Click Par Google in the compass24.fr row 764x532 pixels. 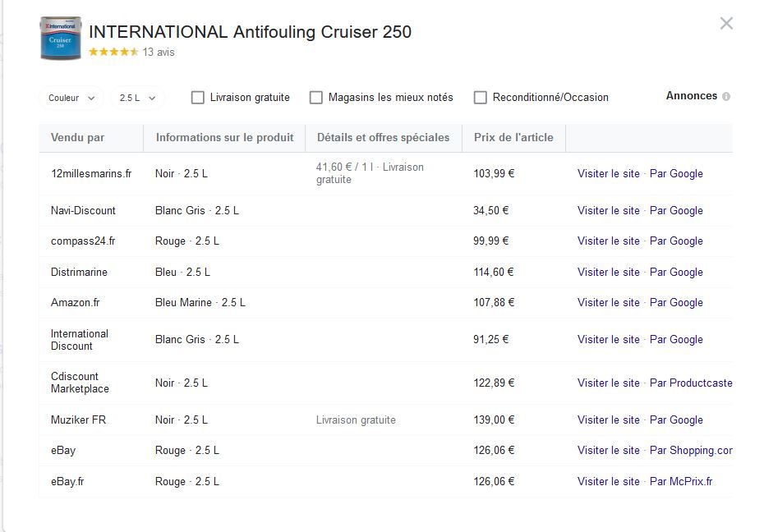(676, 241)
